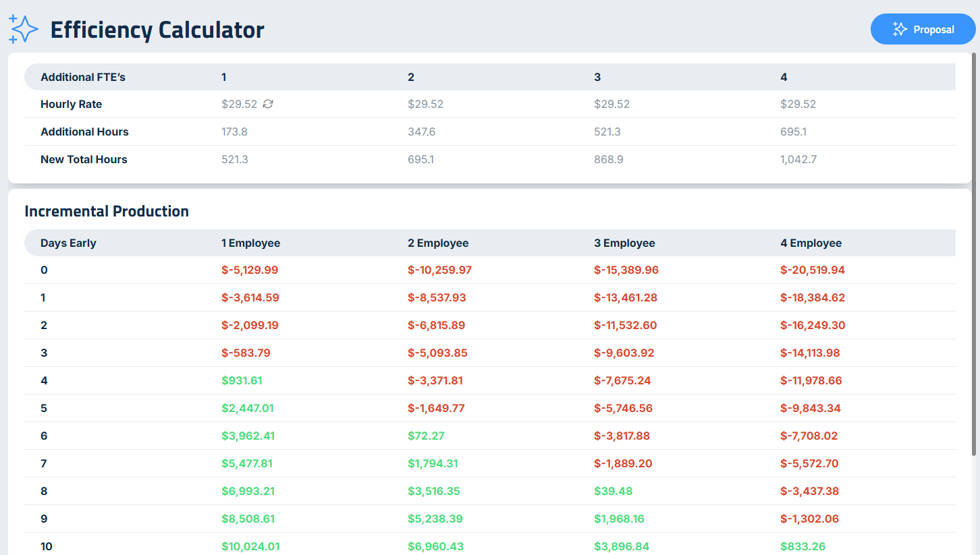This screenshot has width=980, height=555.
Task: Select the $39.48 value under 3 Employee
Action: click(613, 491)
